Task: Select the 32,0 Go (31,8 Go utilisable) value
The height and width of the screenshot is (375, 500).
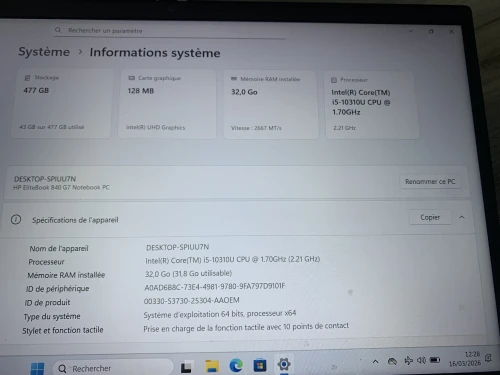Action: pos(188,274)
